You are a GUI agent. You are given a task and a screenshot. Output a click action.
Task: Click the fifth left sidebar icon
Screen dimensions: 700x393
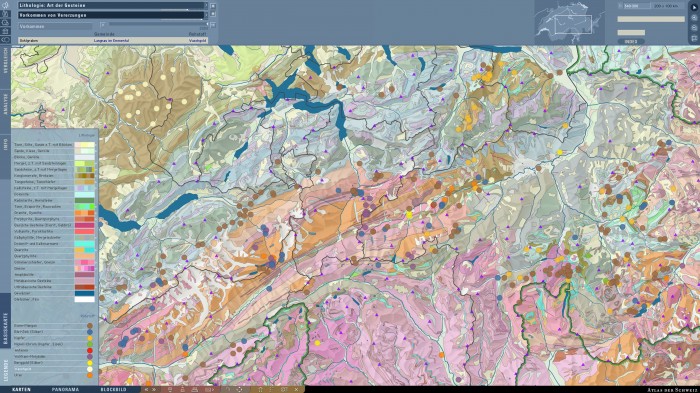click(5, 39)
